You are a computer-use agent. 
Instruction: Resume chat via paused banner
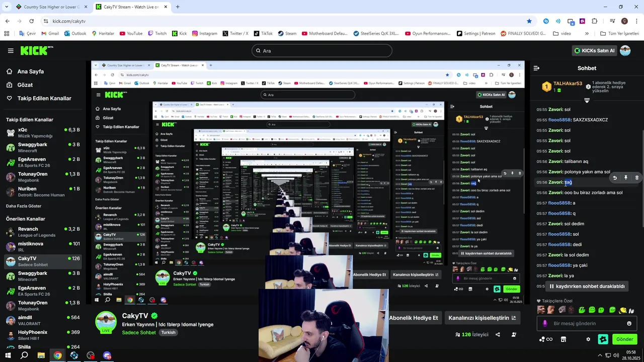tap(587, 286)
